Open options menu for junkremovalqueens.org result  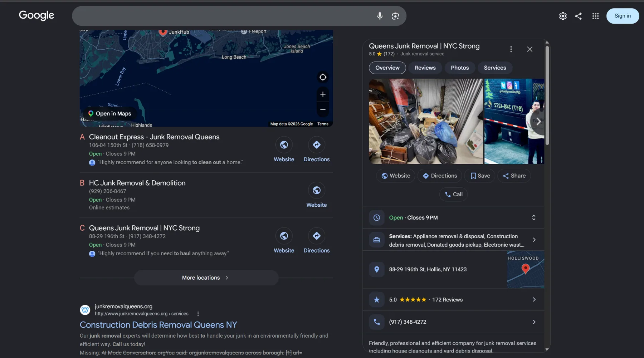(198, 314)
